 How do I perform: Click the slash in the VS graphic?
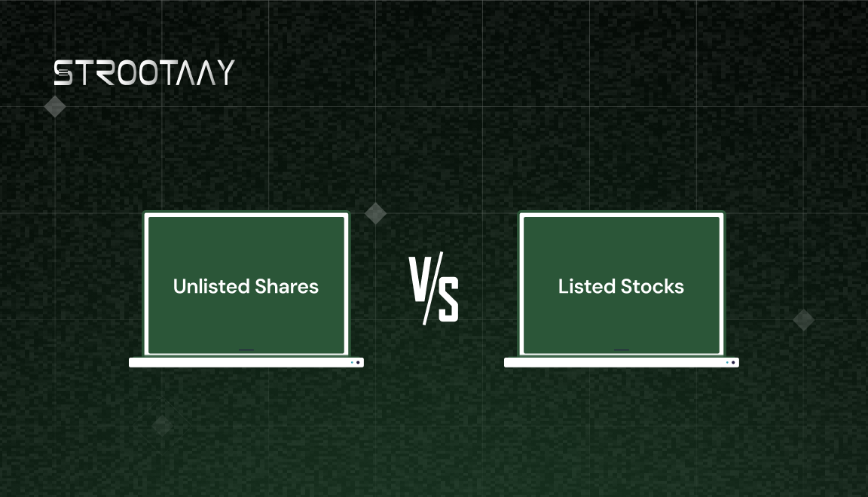click(x=433, y=288)
